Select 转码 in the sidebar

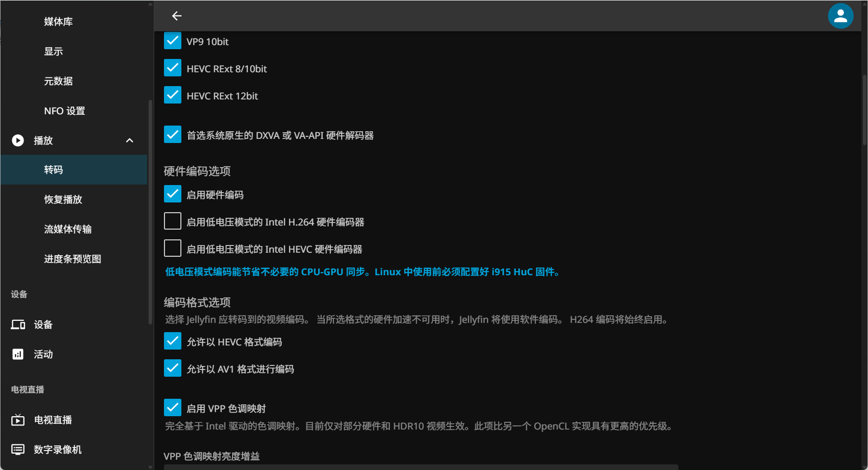point(74,170)
